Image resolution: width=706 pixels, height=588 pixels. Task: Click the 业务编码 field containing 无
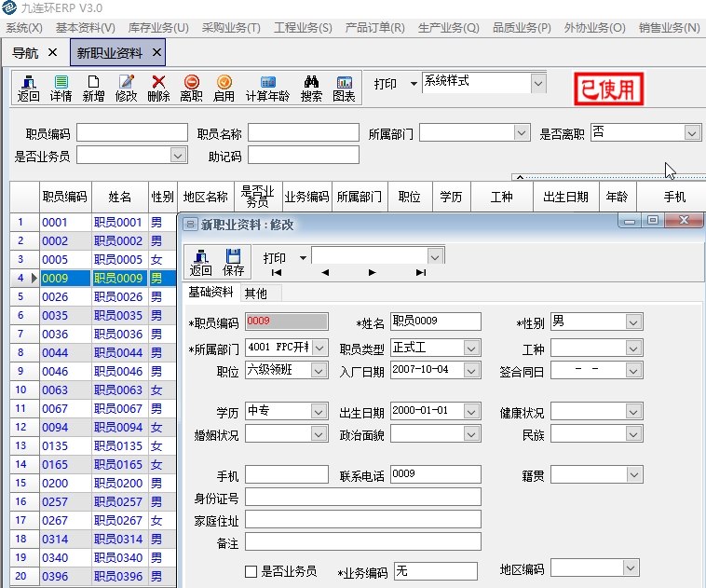435,571
